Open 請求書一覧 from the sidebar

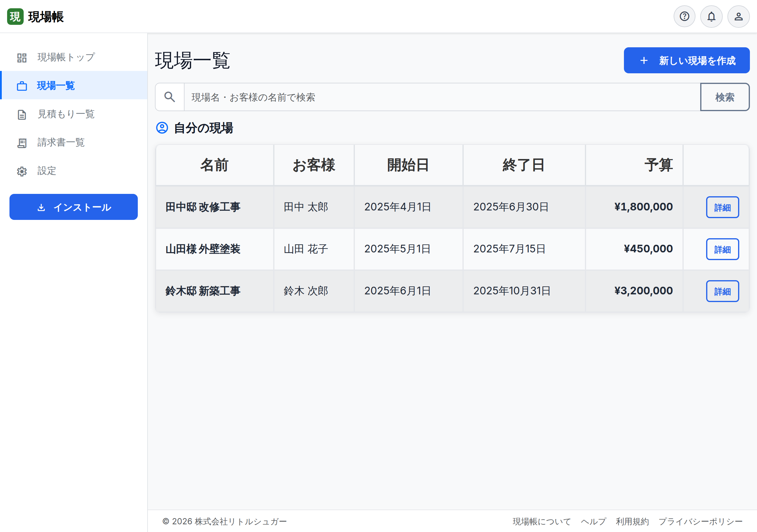74,142
